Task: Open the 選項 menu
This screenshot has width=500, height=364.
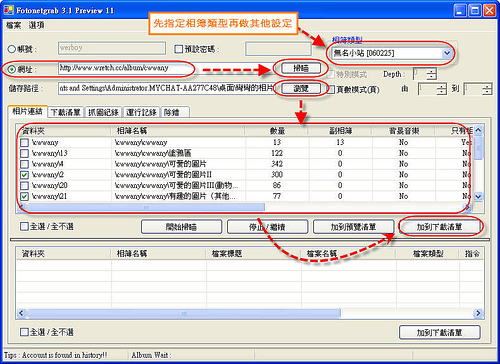Action: pos(36,25)
